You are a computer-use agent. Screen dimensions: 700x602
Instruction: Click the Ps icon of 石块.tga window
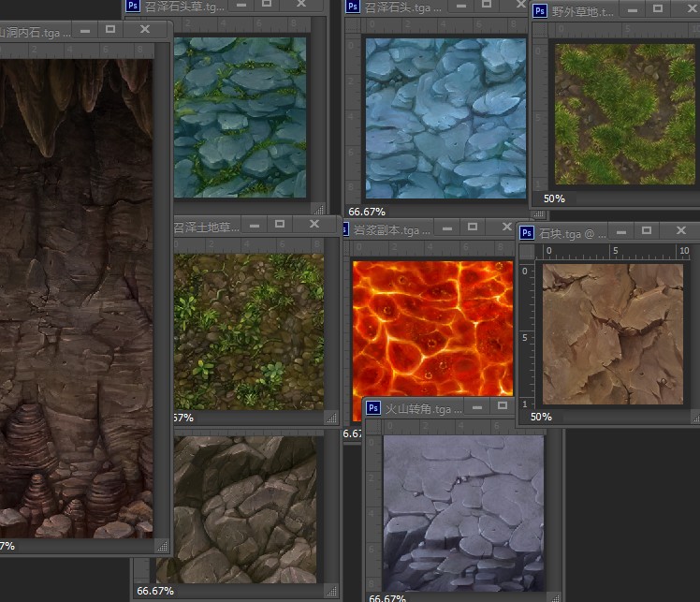(527, 233)
